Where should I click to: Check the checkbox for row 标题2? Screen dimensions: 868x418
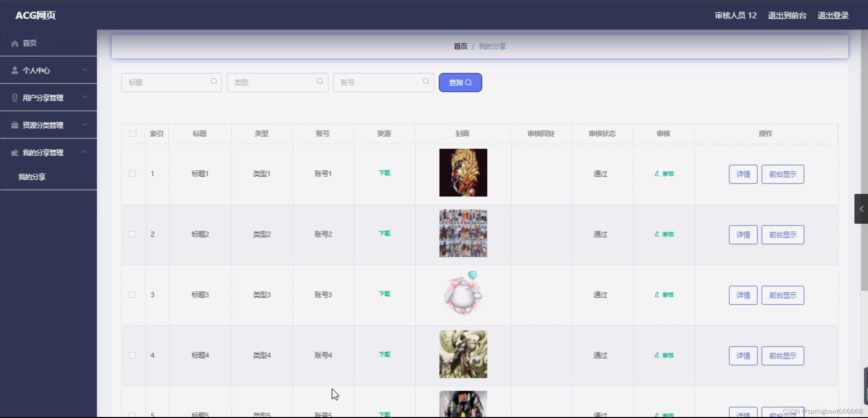132,234
